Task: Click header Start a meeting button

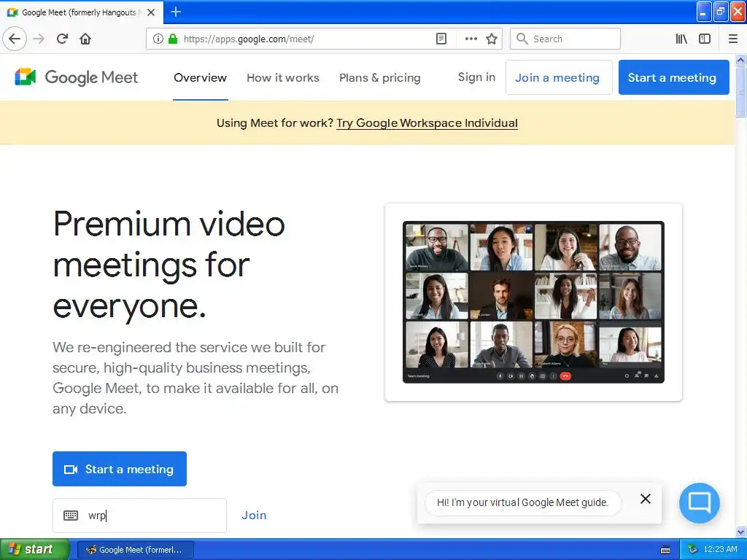Action: coord(673,77)
